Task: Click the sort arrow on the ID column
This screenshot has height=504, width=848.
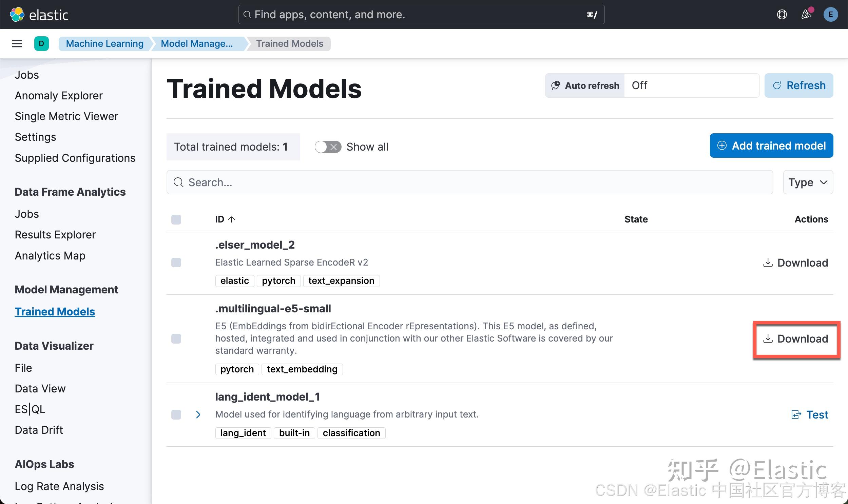Action: [232, 219]
